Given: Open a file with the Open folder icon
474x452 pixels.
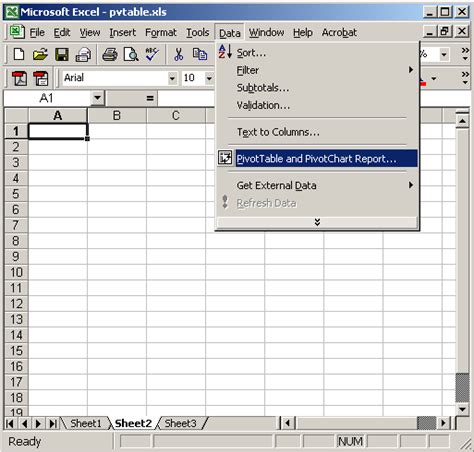Looking at the screenshot, I should coord(40,54).
